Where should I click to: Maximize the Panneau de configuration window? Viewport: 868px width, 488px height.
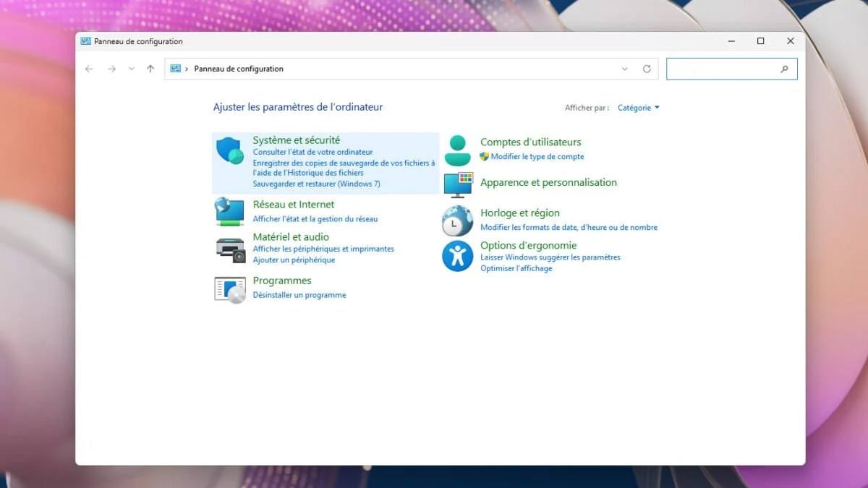760,41
